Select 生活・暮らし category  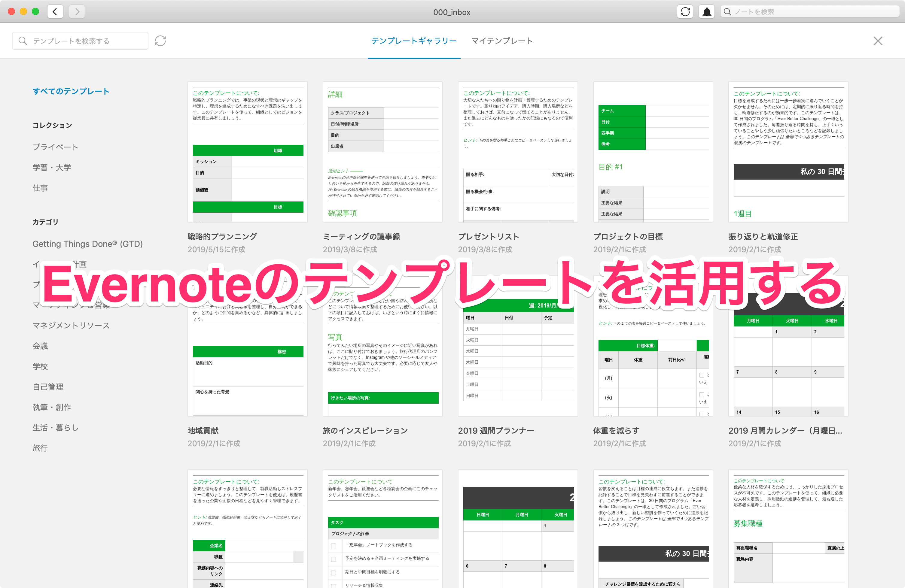pyautogui.click(x=56, y=428)
